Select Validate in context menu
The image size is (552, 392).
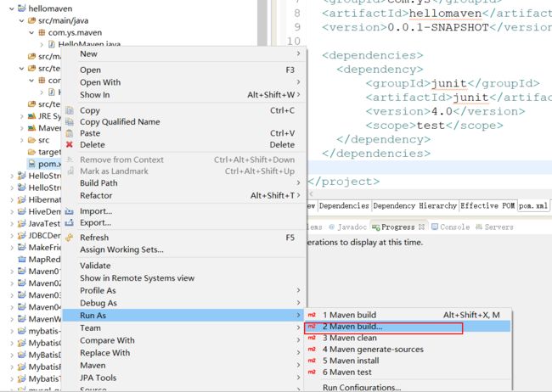pyautogui.click(x=184, y=266)
